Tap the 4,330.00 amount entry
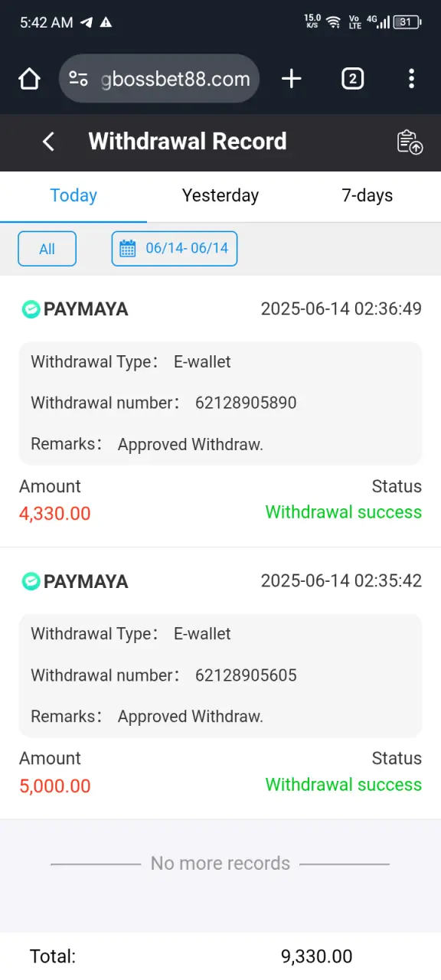The height and width of the screenshot is (980, 441). tap(55, 513)
